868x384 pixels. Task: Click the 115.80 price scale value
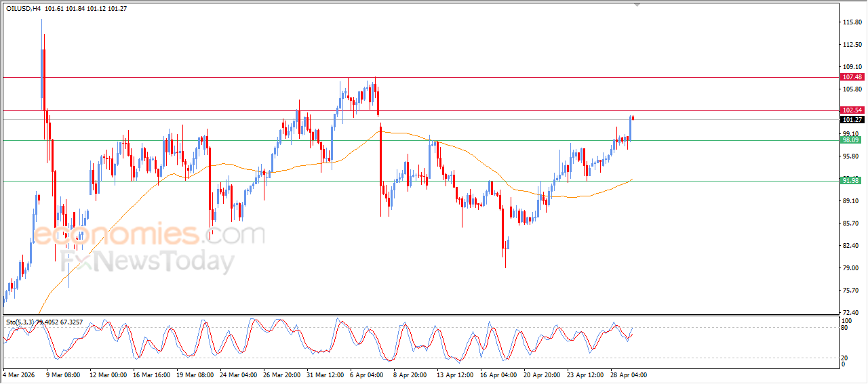click(x=852, y=22)
